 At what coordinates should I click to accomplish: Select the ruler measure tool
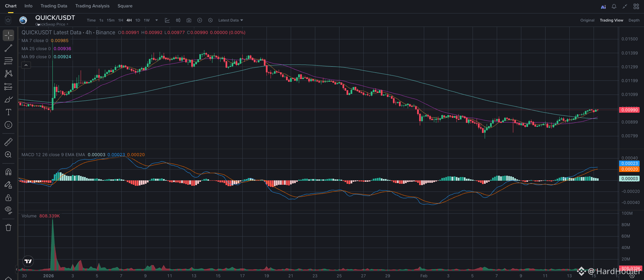pos(8,142)
